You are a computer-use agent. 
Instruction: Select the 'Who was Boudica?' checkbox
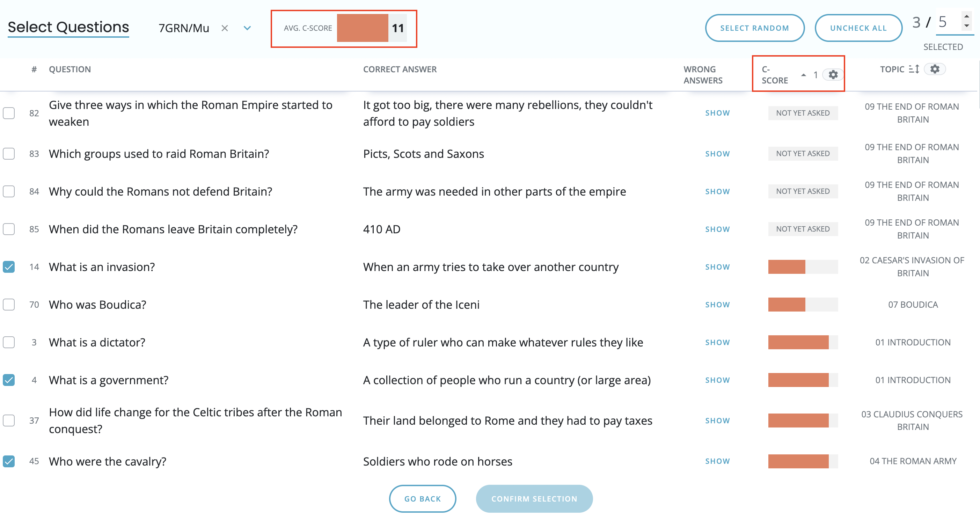click(x=9, y=305)
